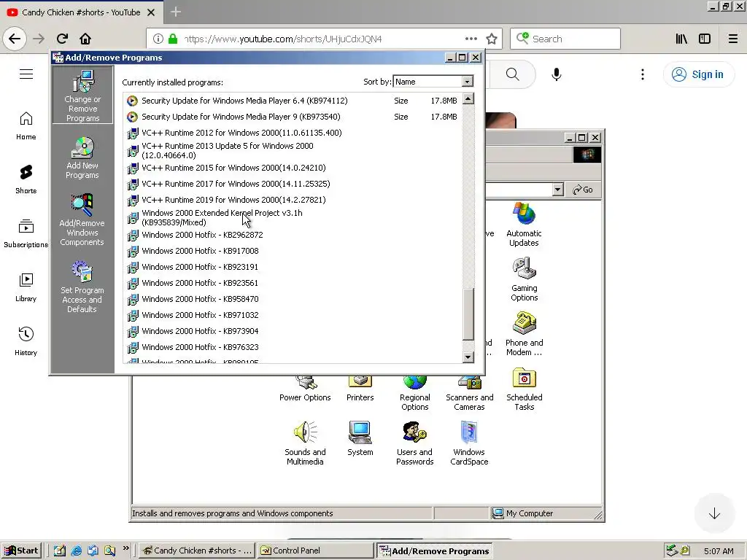Click Internet Explorer quick launch icon
The width and height of the screenshot is (747, 560).
click(76, 551)
